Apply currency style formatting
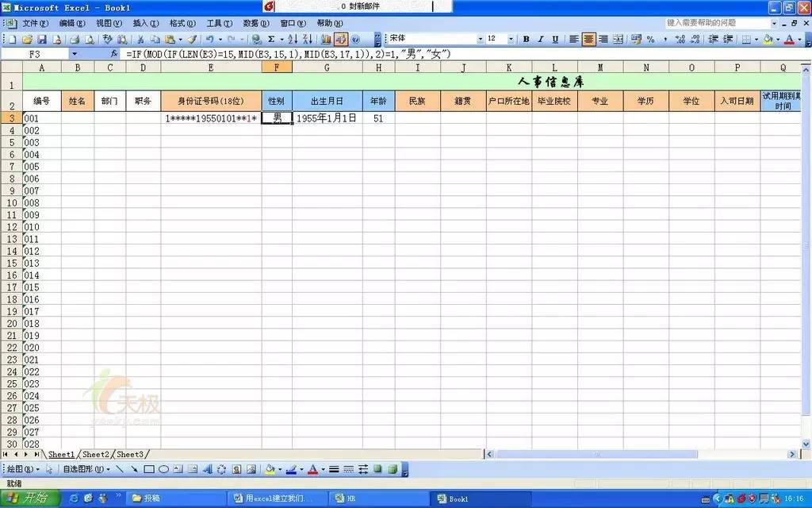The width and height of the screenshot is (812, 508). pos(637,40)
